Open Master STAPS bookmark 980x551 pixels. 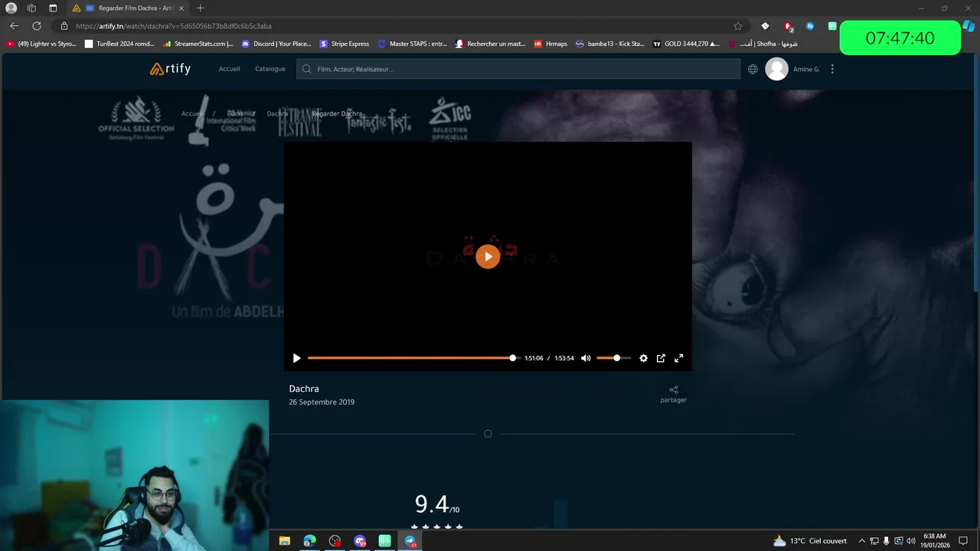pyautogui.click(x=413, y=44)
